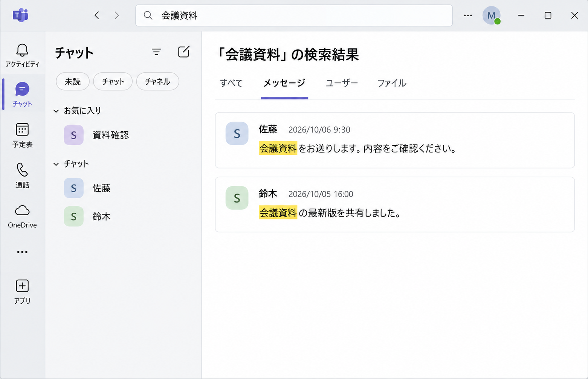Toggle the チャット filter chip
The image size is (588, 379).
(x=113, y=81)
